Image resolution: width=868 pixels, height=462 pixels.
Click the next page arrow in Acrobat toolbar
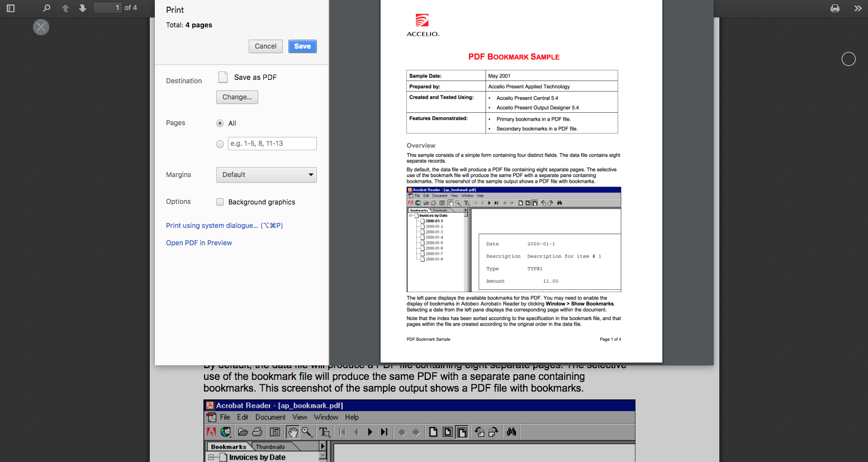370,432
